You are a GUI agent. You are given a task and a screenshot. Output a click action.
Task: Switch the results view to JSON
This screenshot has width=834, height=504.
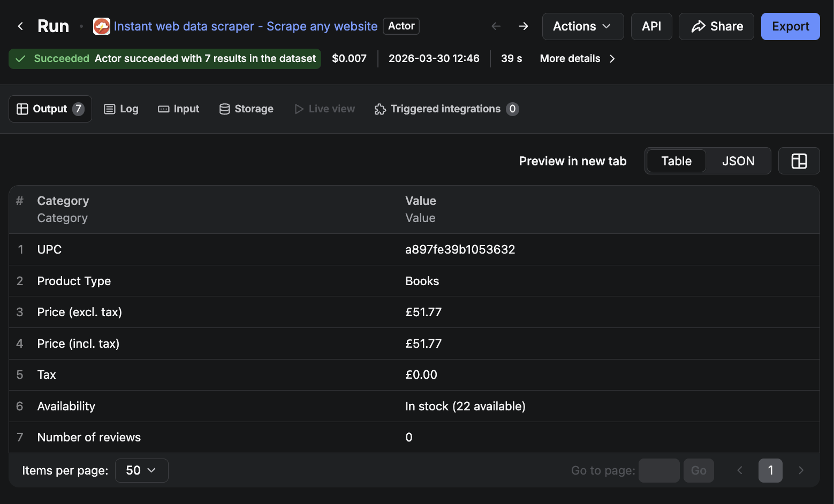(738, 161)
